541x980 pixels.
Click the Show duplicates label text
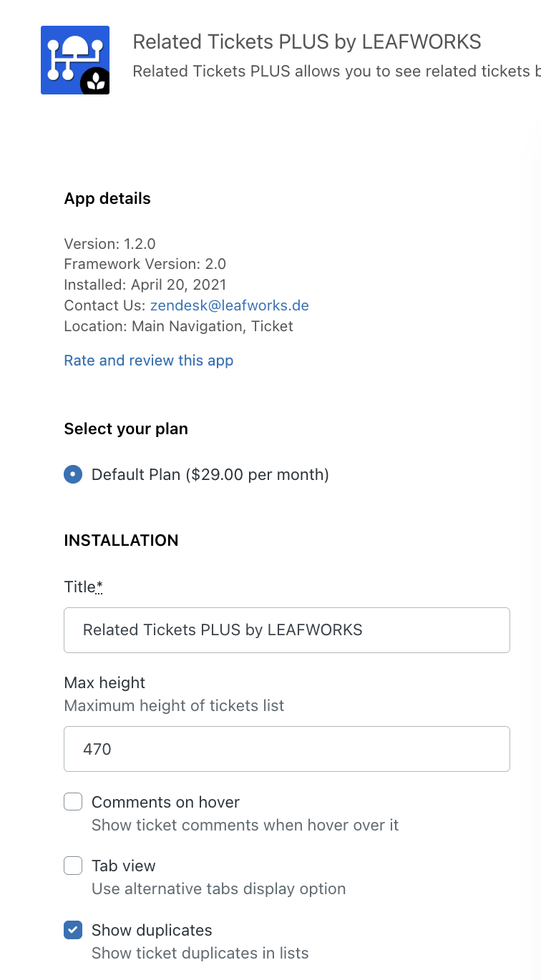click(x=152, y=930)
